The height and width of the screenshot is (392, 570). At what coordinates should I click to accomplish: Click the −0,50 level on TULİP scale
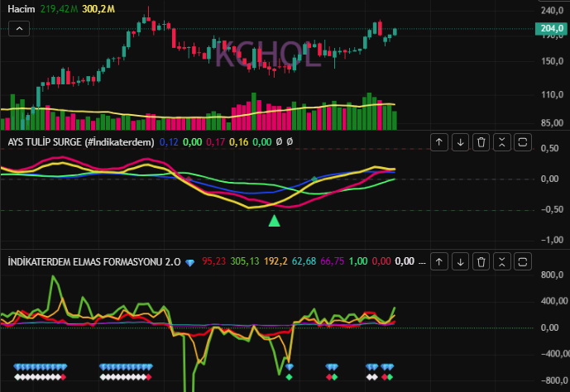(552, 209)
